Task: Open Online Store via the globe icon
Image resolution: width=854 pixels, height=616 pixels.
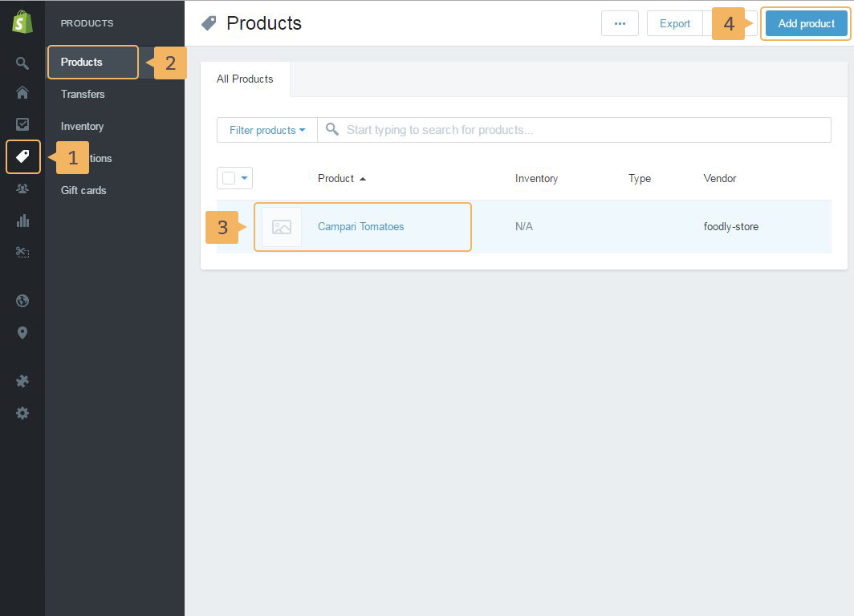Action: (x=22, y=301)
